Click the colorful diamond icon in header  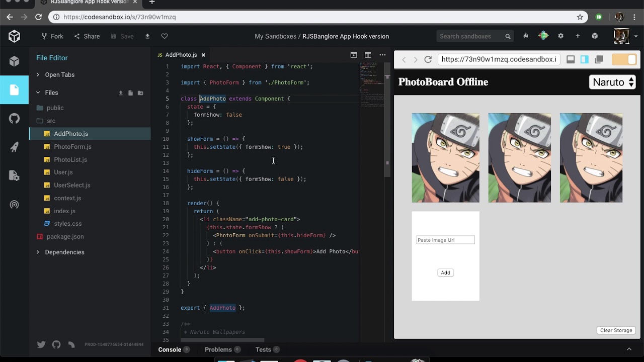click(x=543, y=36)
